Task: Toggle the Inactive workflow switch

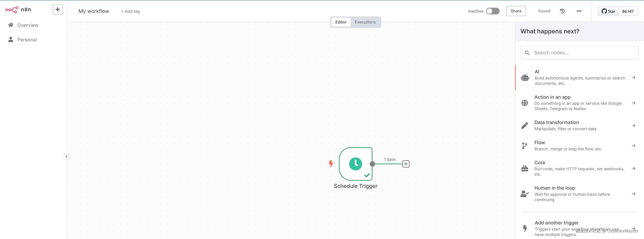Action: (x=493, y=11)
